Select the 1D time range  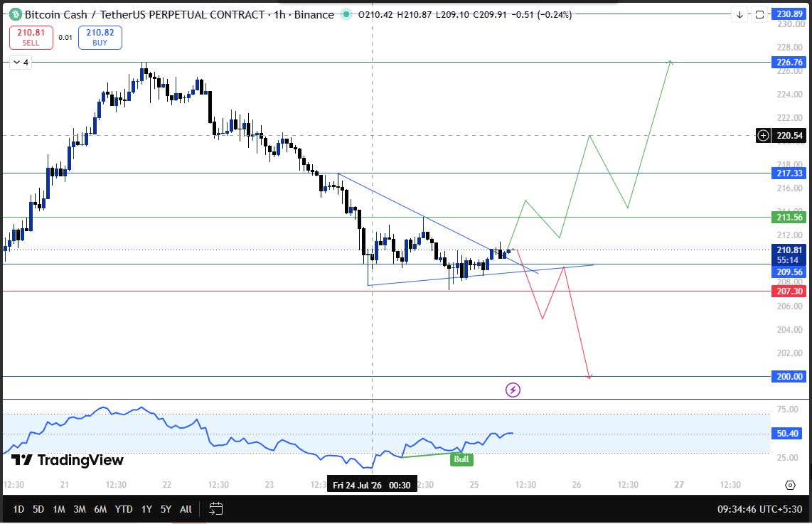(18, 510)
